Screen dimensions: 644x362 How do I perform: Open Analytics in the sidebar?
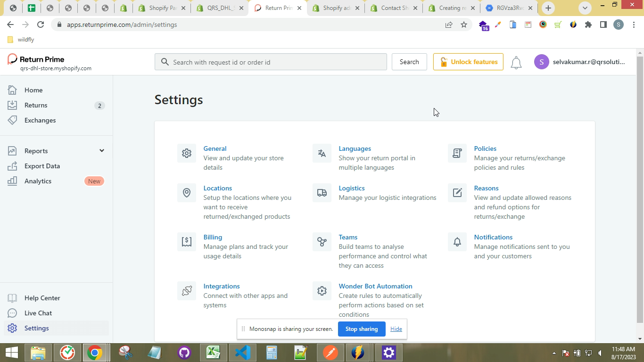(x=38, y=181)
